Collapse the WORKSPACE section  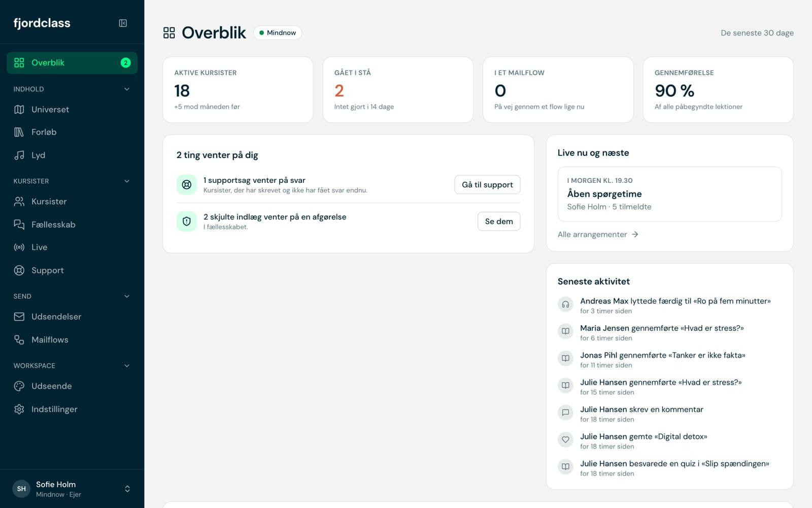[x=127, y=366]
